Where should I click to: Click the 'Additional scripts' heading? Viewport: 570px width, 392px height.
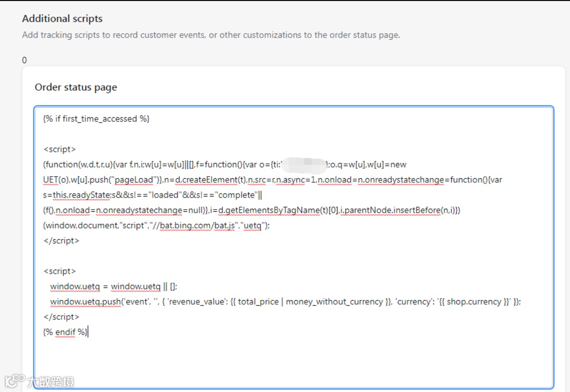tap(62, 19)
